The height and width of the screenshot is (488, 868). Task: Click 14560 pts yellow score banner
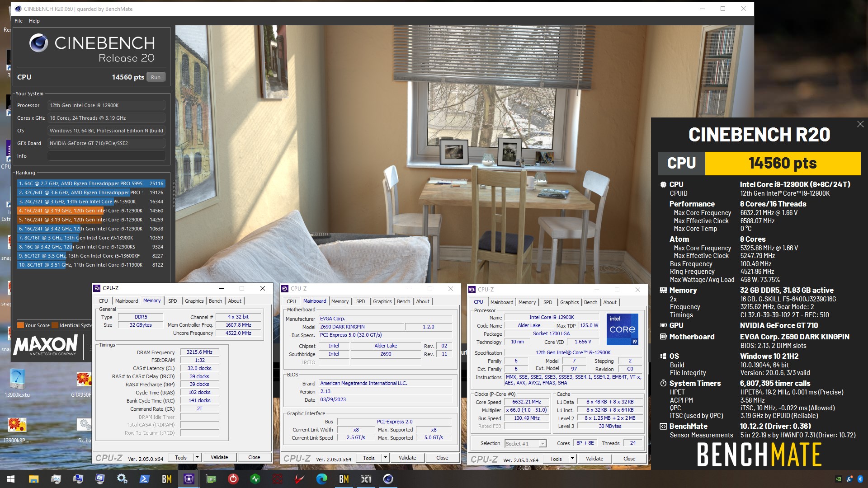(x=783, y=163)
